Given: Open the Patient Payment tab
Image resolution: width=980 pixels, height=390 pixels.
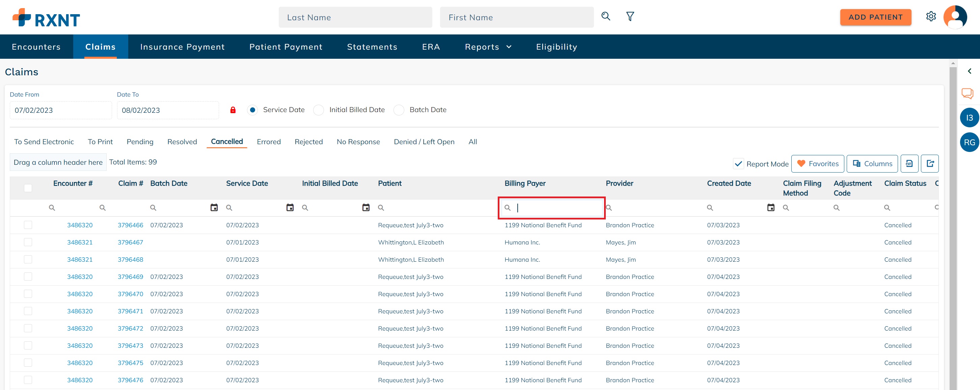Looking at the screenshot, I should (x=286, y=47).
